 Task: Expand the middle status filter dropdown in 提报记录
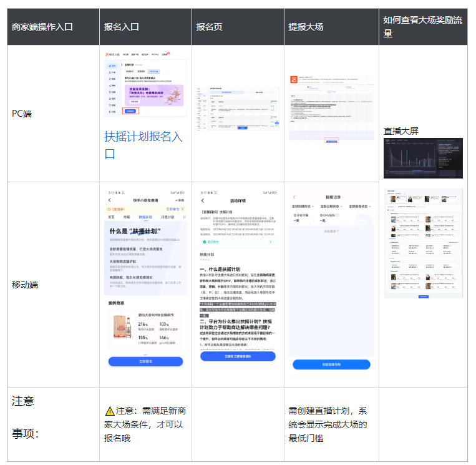(331, 206)
